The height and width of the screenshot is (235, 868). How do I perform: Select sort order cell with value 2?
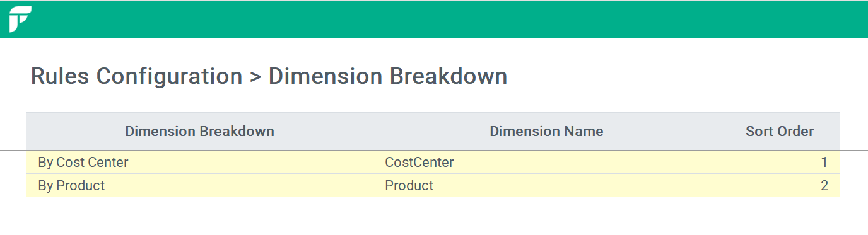coord(780,186)
